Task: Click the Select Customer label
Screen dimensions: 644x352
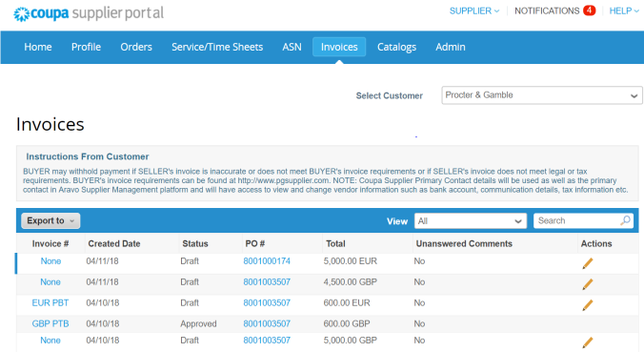Action: pos(390,95)
